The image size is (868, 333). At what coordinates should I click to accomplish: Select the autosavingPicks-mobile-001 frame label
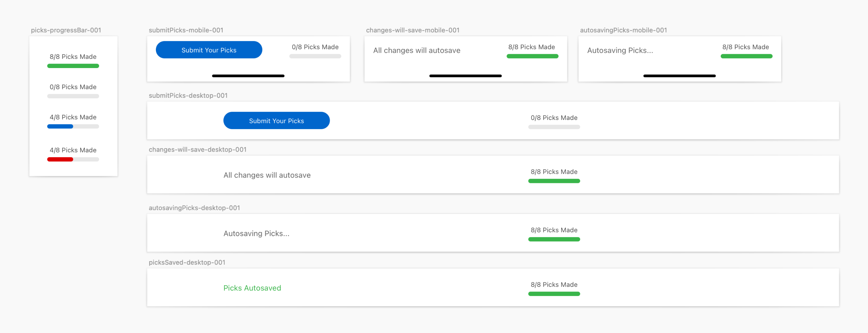pyautogui.click(x=623, y=30)
